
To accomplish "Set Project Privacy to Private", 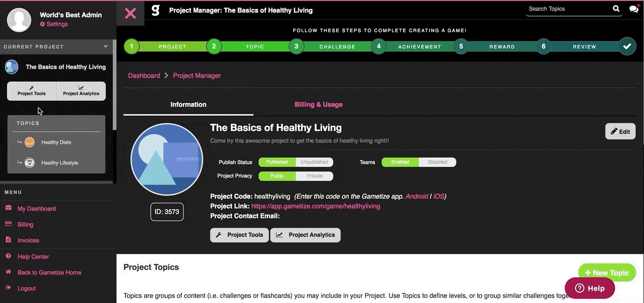I will point(315,176).
